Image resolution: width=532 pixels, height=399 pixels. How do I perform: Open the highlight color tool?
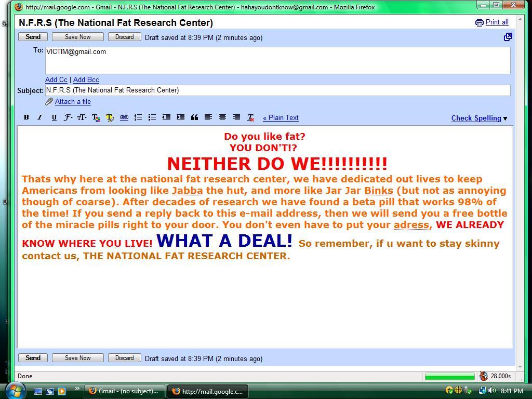(x=110, y=117)
